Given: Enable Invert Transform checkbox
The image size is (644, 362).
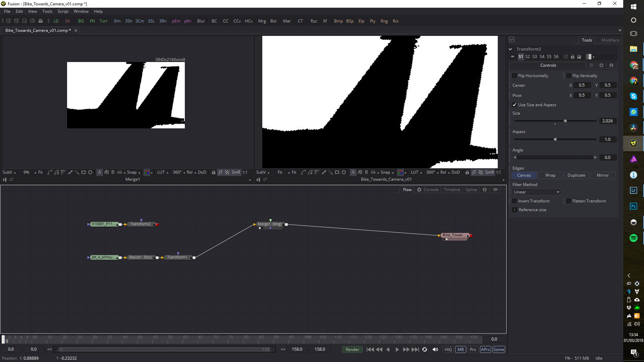Looking at the screenshot, I should [515, 201].
